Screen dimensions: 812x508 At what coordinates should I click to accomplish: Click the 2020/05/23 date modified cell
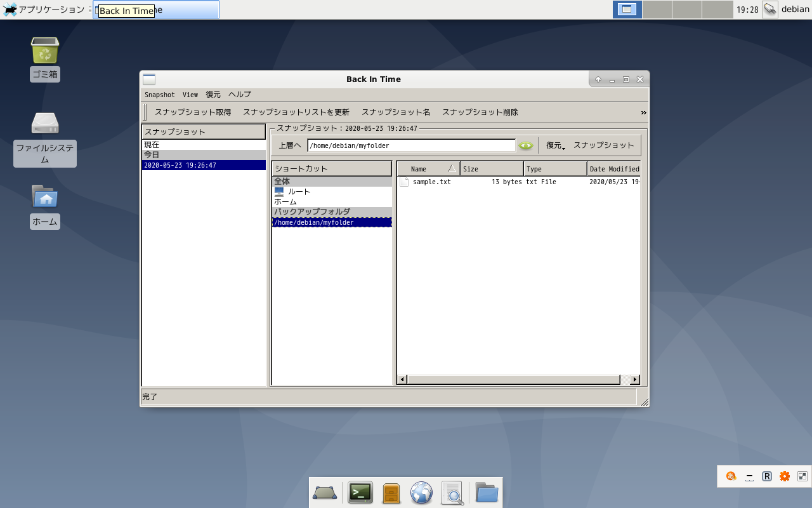coord(614,182)
